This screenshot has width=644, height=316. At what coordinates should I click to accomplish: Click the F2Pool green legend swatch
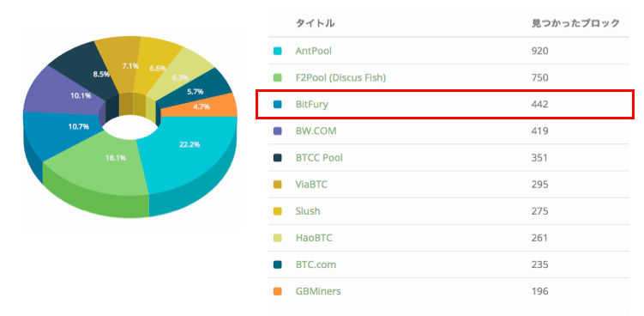278,78
